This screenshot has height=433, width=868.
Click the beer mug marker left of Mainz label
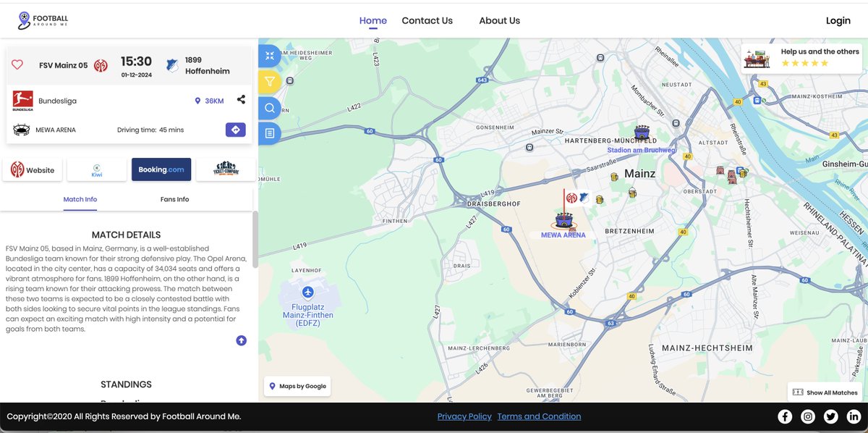pos(614,176)
